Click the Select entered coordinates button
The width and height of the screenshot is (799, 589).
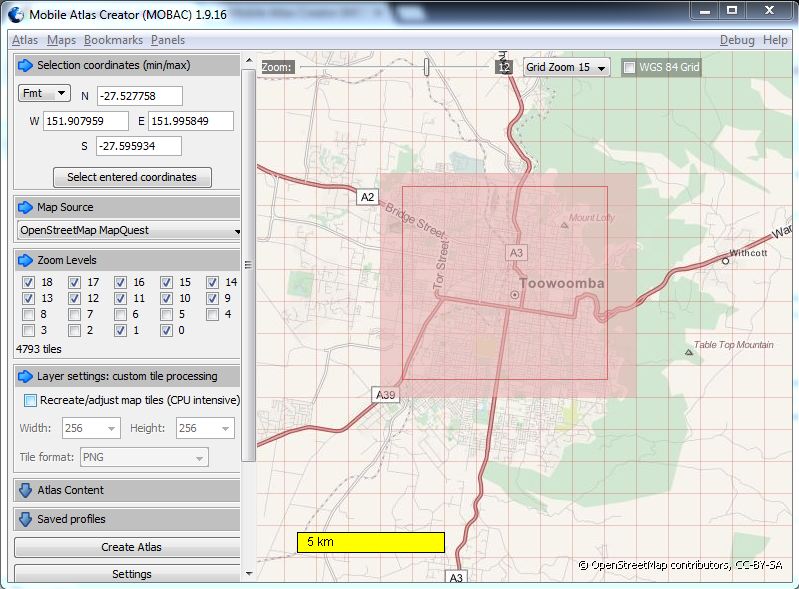pyautogui.click(x=132, y=177)
